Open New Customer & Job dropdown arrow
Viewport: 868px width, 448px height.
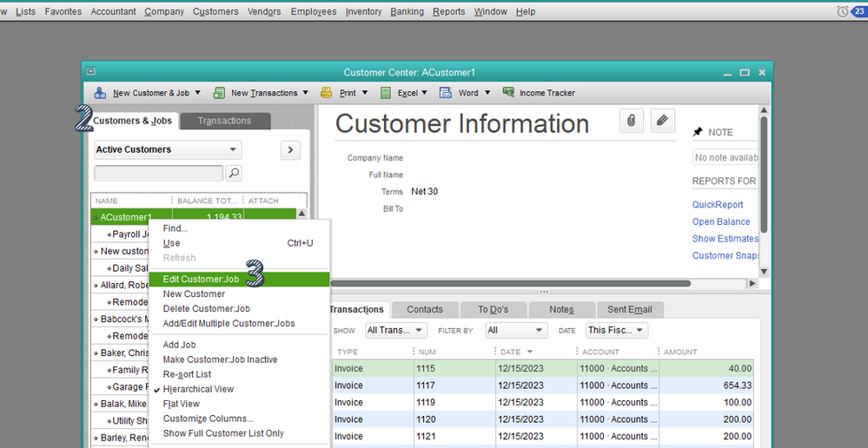click(198, 93)
